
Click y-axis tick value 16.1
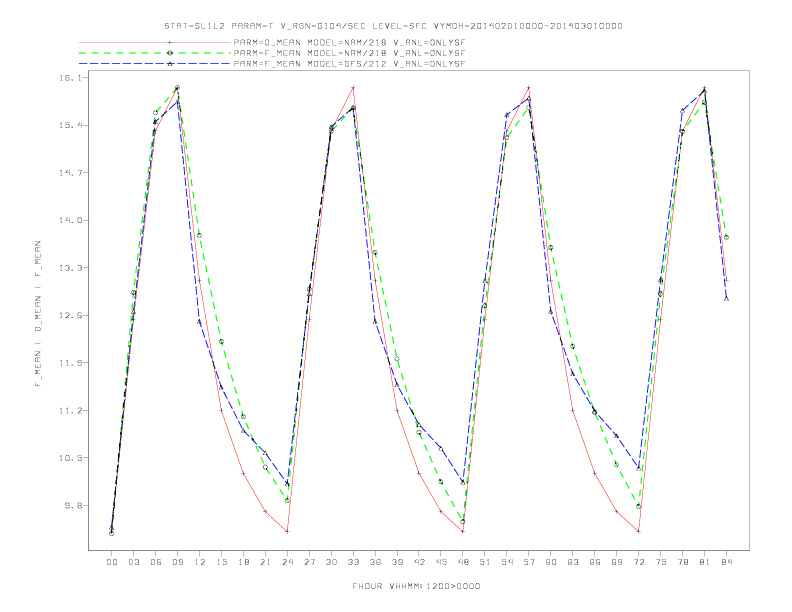point(70,78)
